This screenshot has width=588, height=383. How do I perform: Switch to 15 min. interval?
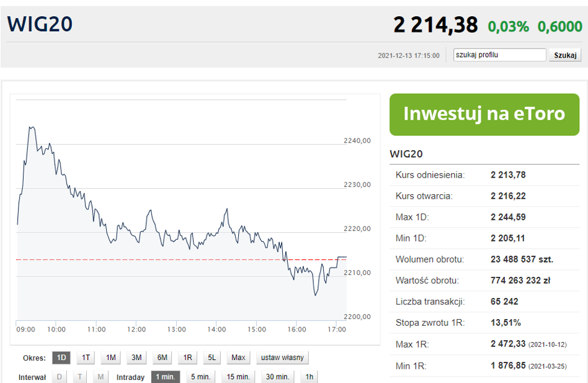pos(238,377)
